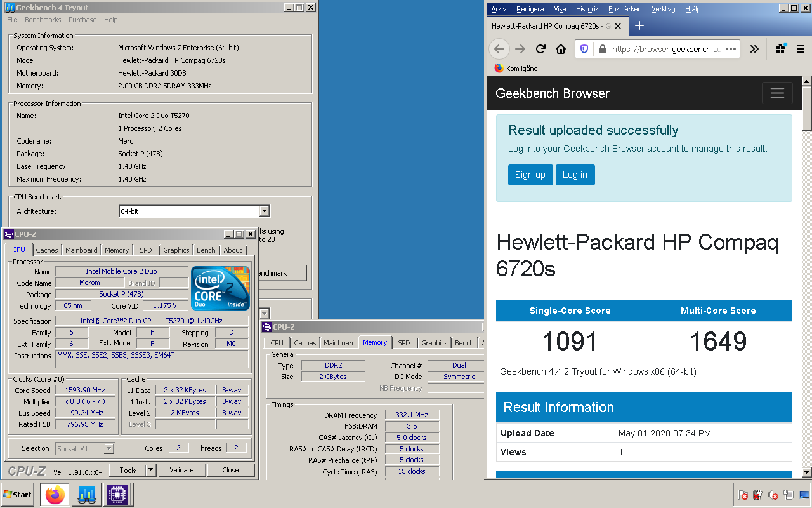Open Firefox Historik menu
The width and height of the screenshot is (812, 508).
coord(587,9)
